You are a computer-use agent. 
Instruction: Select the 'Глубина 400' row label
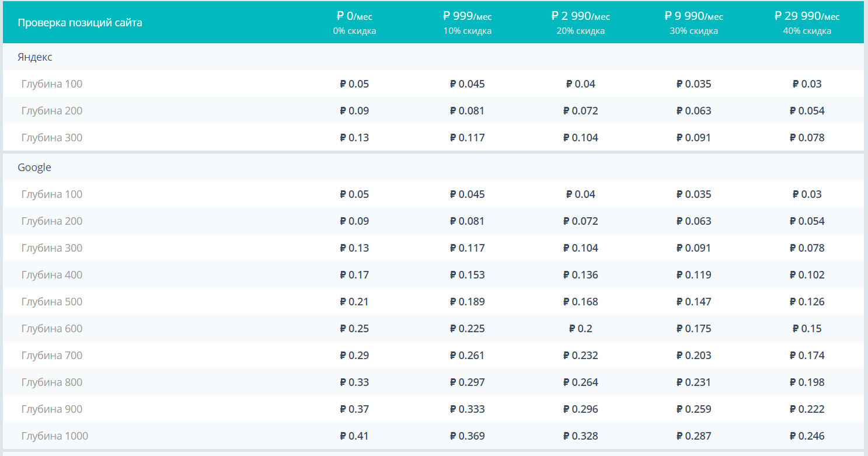point(52,275)
